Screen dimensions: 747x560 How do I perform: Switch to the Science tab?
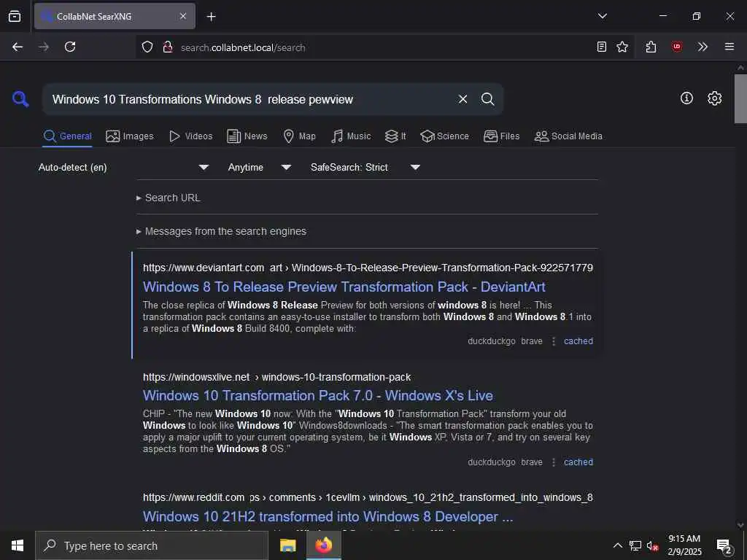(444, 136)
